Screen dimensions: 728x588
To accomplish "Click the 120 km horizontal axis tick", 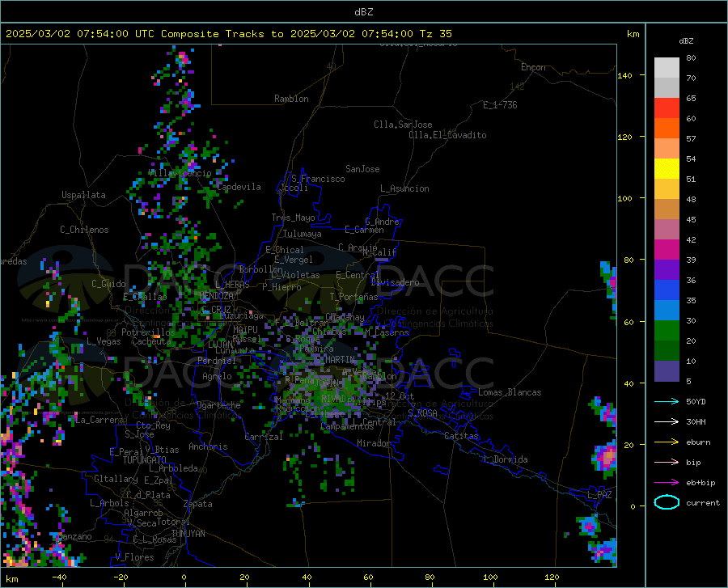I will point(552,577).
